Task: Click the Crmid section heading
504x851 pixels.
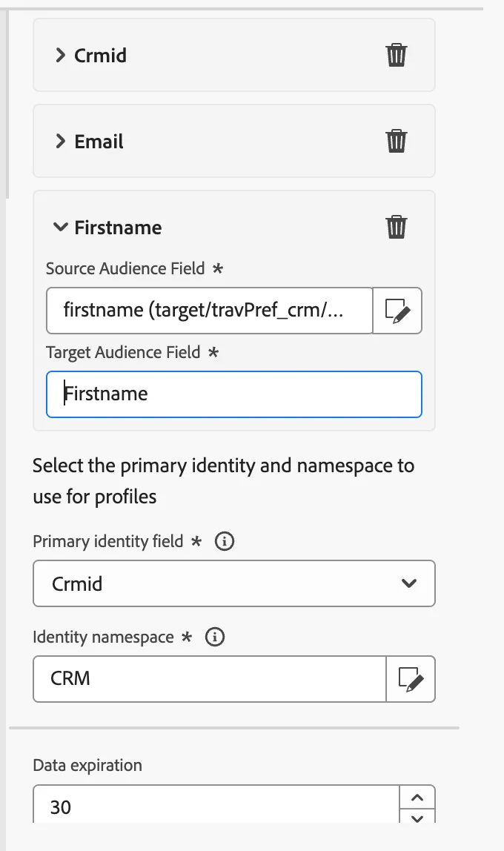Action: pyautogui.click(x=100, y=56)
